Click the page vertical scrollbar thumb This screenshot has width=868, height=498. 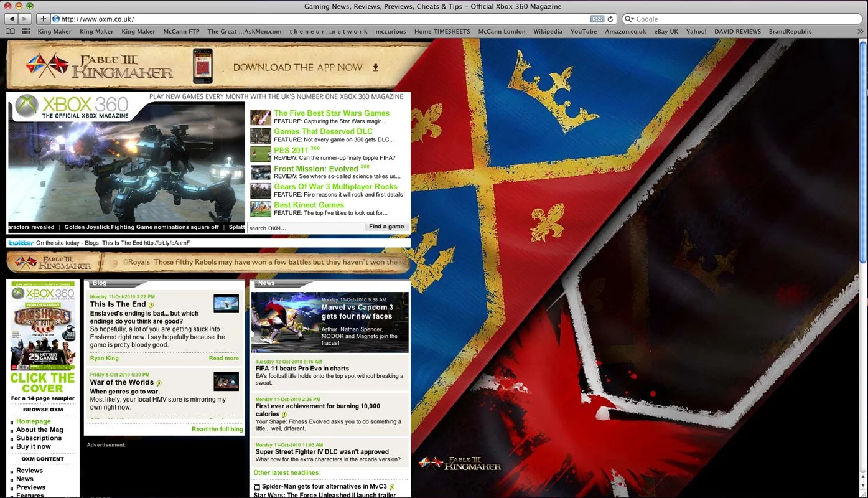[862, 151]
